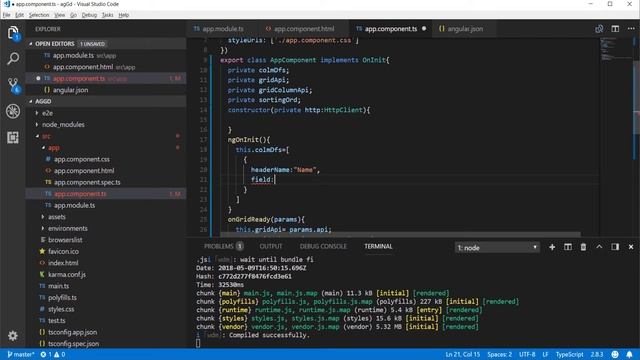Open app.component.css in the file tree
640x360 pixels.
pos(82,159)
